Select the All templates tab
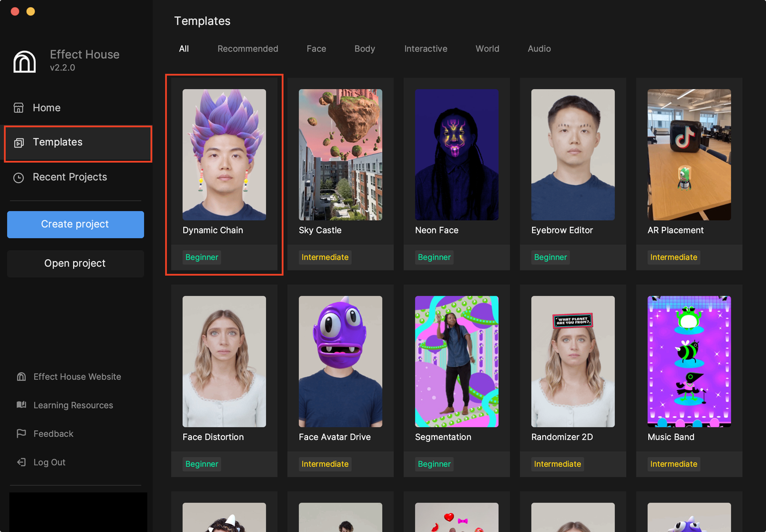This screenshot has width=766, height=532. click(184, 48)
